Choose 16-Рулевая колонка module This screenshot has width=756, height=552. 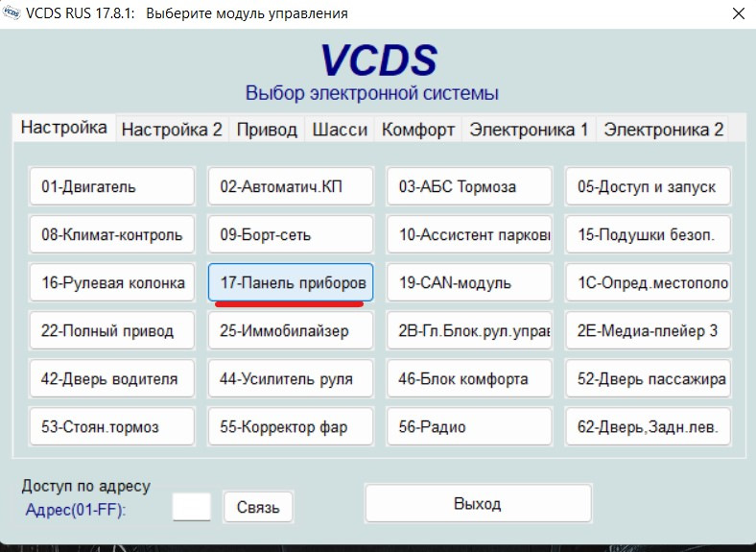[112, 282]
